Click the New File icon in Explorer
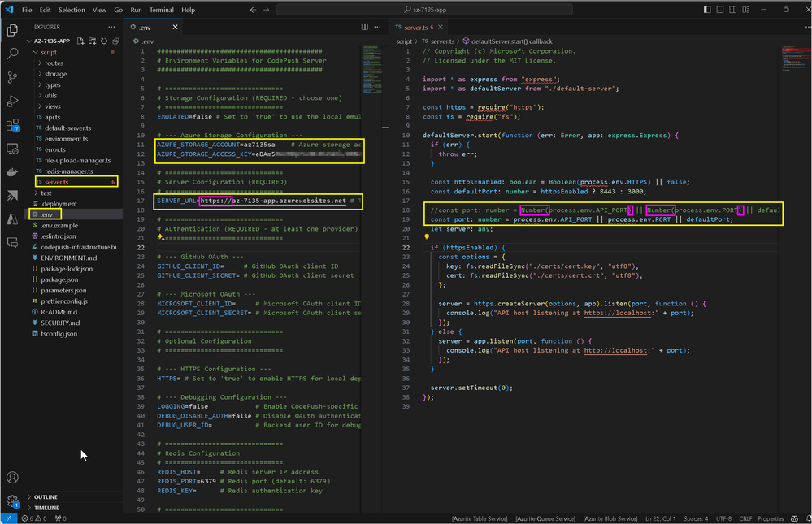812x524 pixels. [x=80, y=41]
